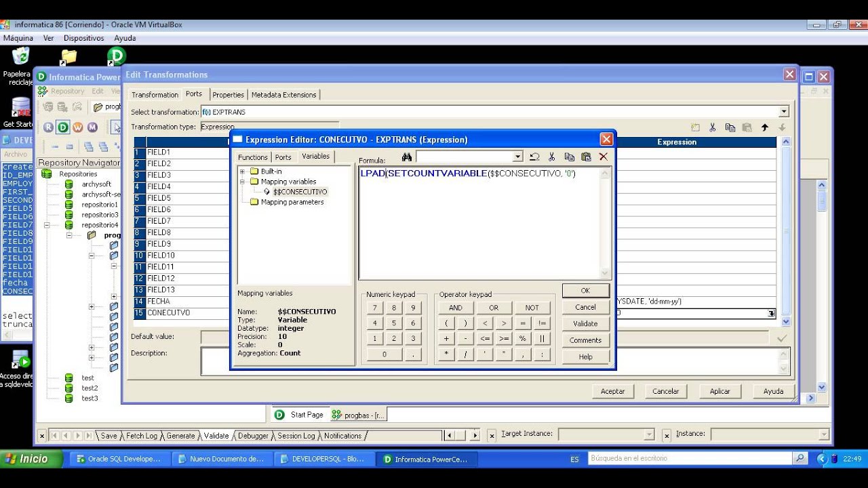Click the Aplicar button
868x488 pixels.
720,391
